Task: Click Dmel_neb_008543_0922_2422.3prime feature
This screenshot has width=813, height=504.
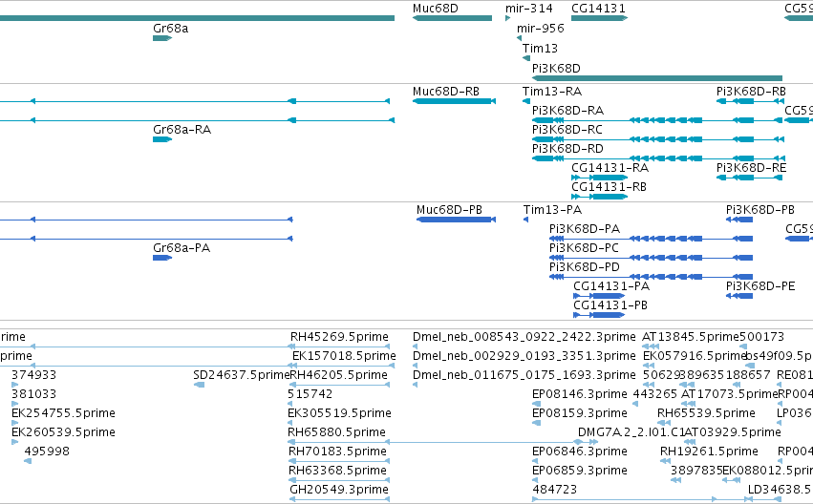Action: pyautogui.click(x=415, y=346)
